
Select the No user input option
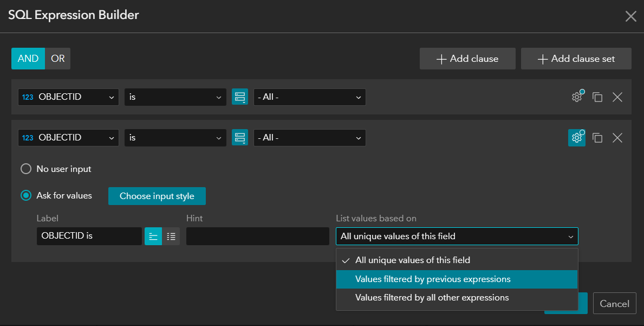pyautogui.click(x=25, y=169)
